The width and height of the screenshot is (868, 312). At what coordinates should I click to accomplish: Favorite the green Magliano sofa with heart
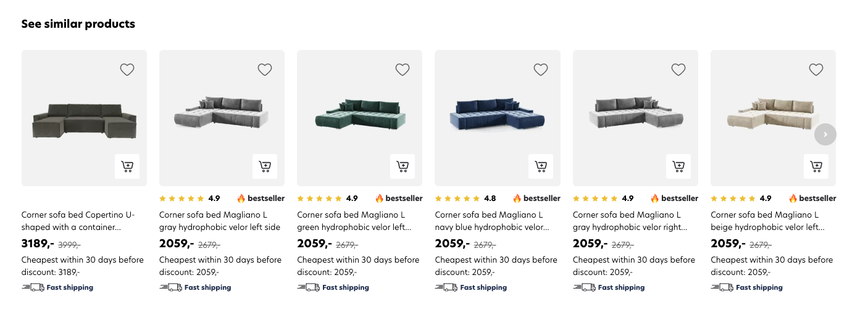[403, 70]
